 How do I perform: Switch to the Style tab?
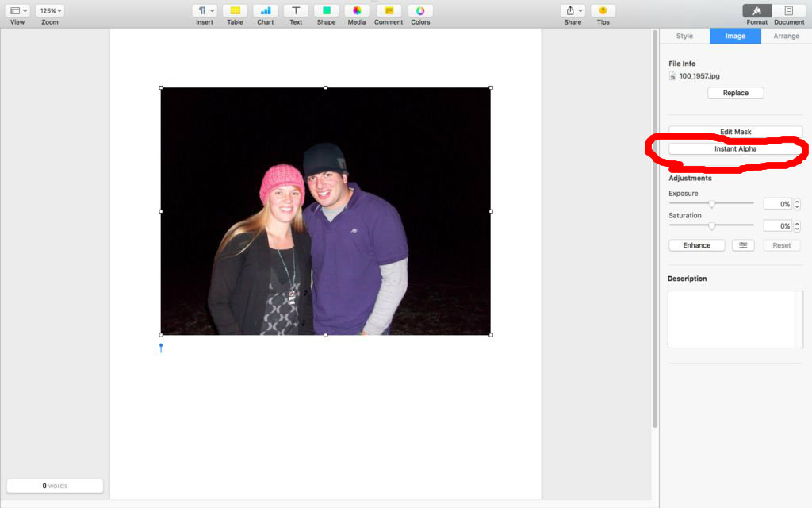(x=684, y=36)
